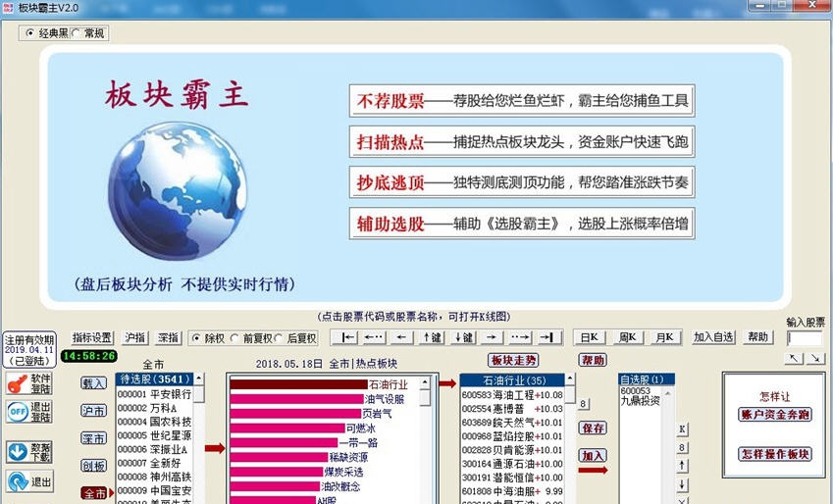
Task: Select stock 002554 惠博普
Action: [x=512, y=409]
